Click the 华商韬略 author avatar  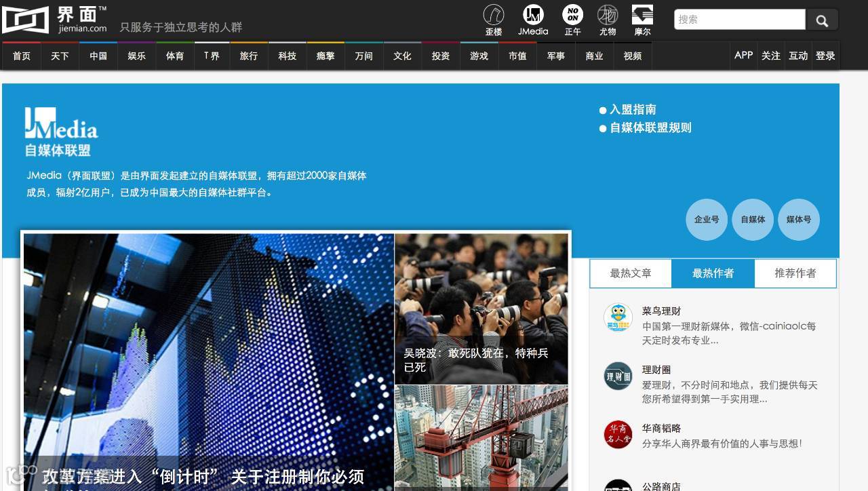(618, 435)
